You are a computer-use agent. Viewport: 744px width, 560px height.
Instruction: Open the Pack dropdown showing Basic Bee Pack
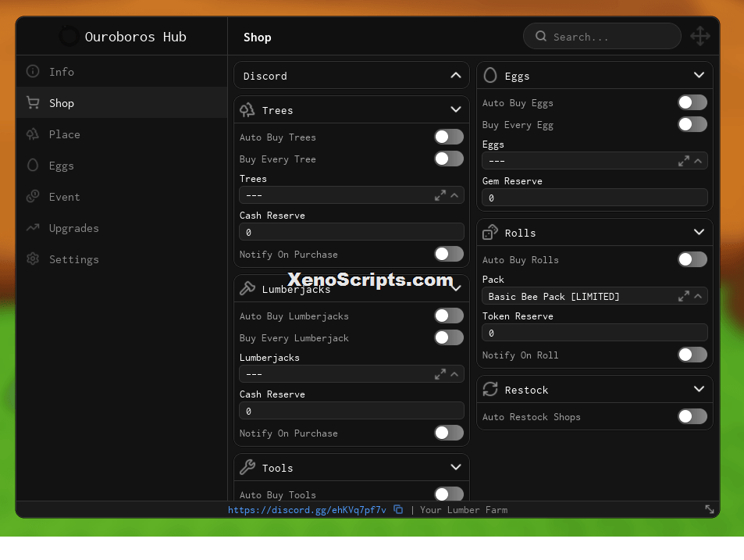click(x=595, y=296)
